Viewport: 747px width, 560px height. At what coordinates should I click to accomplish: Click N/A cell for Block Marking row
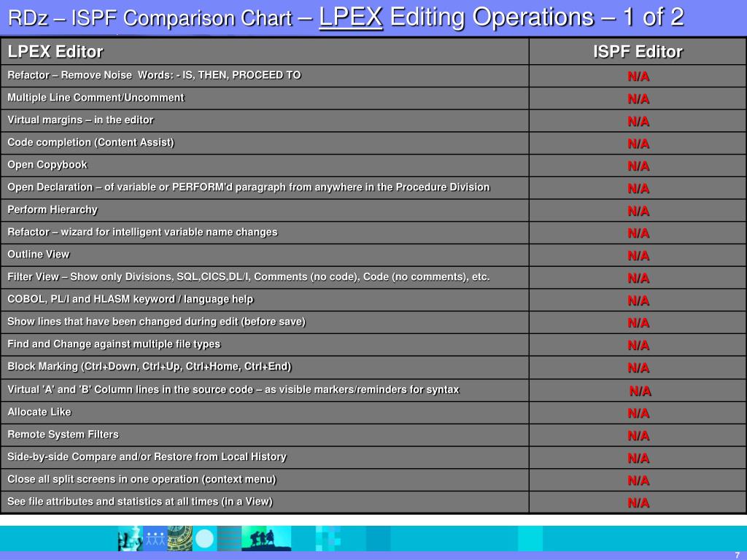click(638, 367)
